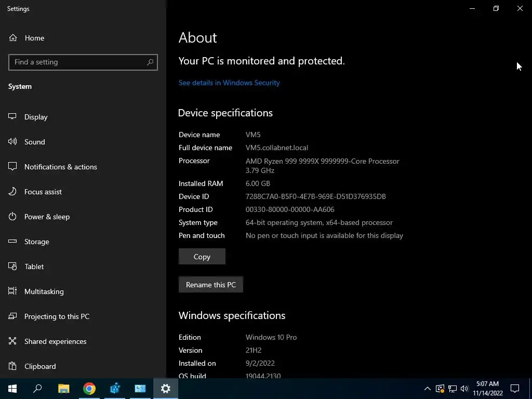The height and width of the screenshot is (399, 532).
Task: Click the Storage drive icon
Action: coord(12,241)
